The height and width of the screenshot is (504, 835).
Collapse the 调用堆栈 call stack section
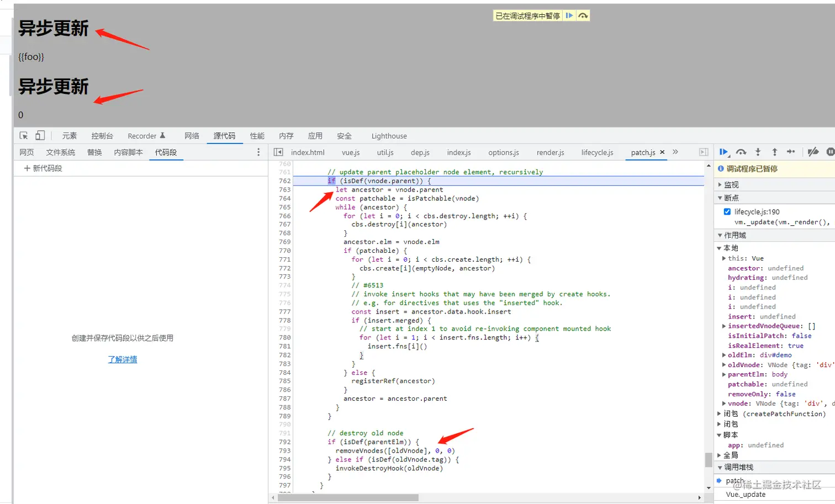(x=720, y=467)
